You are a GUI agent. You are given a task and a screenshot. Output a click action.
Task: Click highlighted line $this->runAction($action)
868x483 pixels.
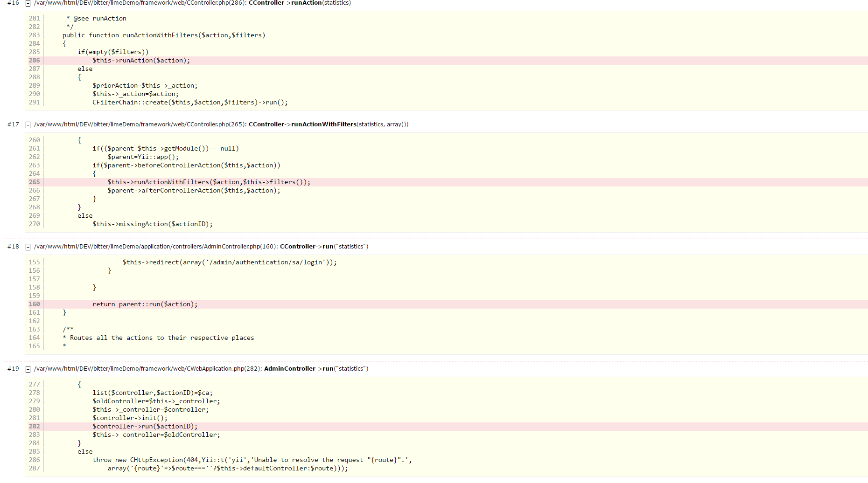click(x=141, y=61)
